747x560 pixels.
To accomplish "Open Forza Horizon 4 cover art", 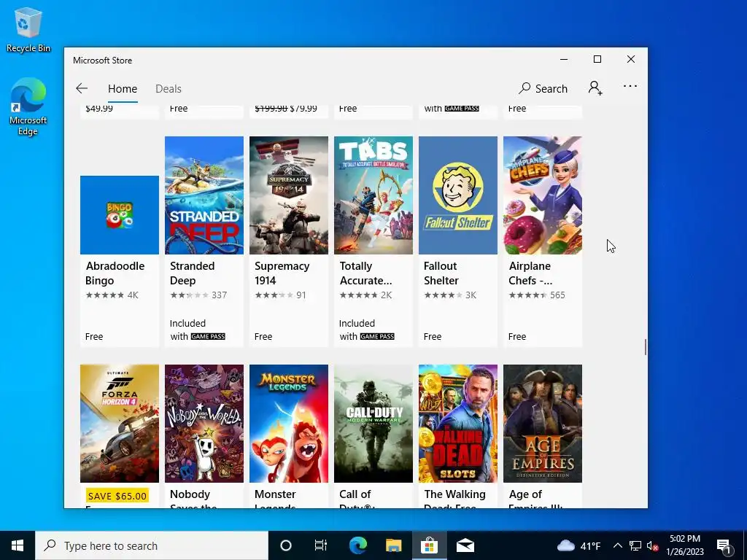I will (120, 424).
